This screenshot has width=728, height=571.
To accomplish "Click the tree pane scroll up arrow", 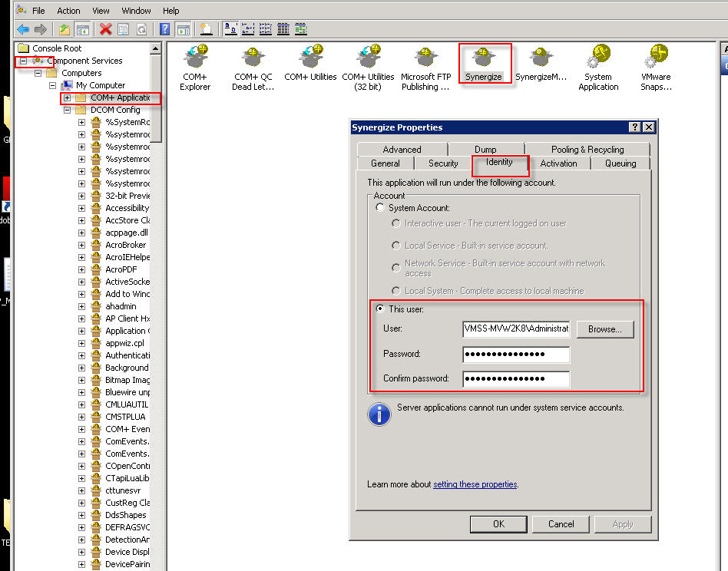I will 156,48.
